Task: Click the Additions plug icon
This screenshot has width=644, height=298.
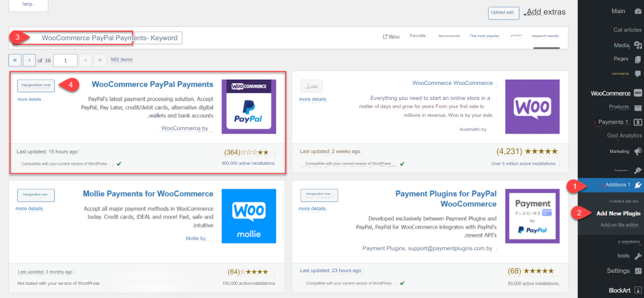Action: click(x=638, y=185)
